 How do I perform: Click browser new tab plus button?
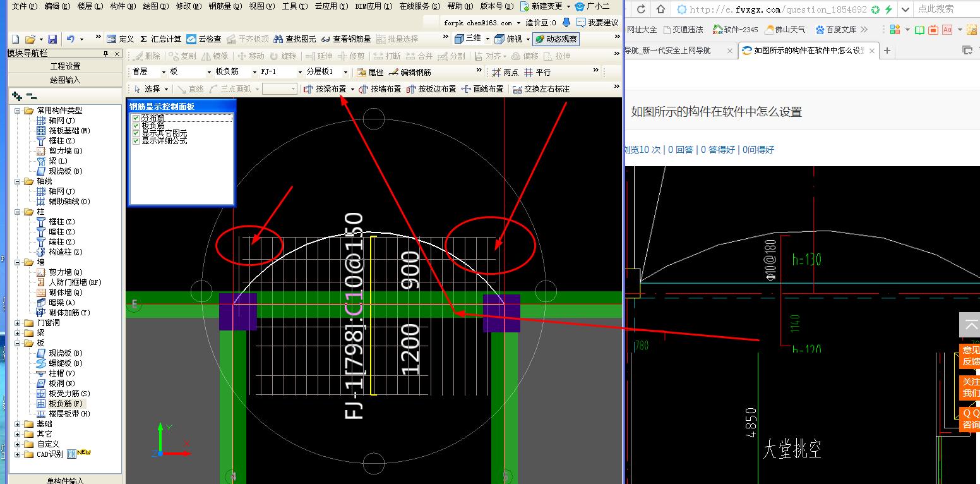point(887,51)
